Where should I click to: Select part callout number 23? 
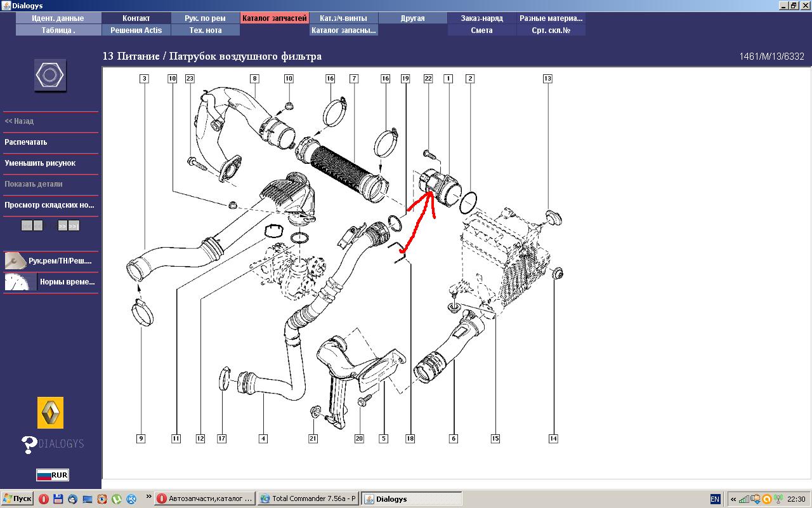[x=190, y=79]
